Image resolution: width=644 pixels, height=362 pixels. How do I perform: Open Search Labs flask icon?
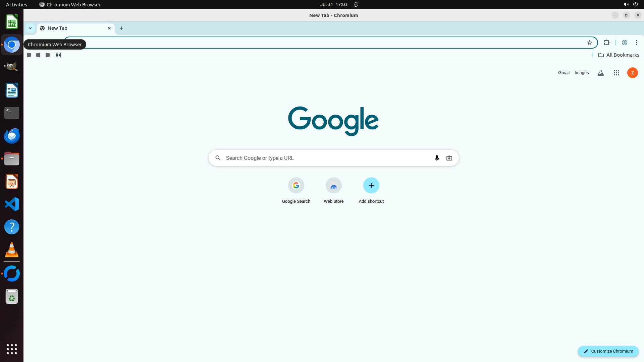[601, 73]
